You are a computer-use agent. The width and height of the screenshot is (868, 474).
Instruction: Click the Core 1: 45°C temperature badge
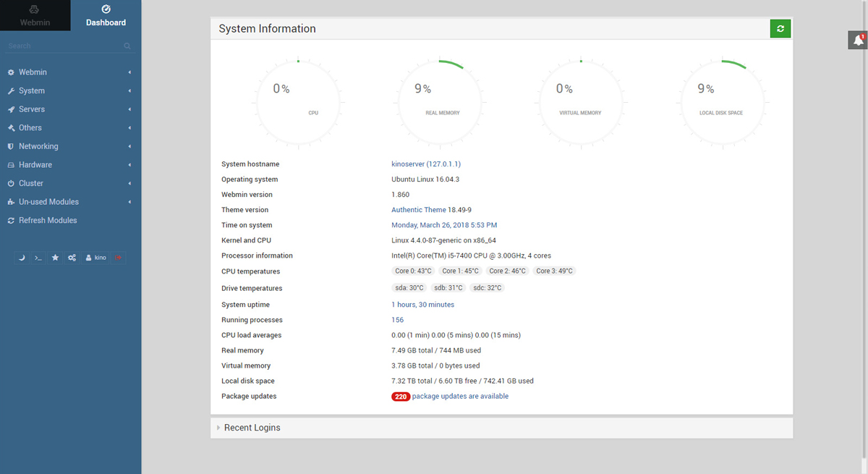click(x=461, y=271)
